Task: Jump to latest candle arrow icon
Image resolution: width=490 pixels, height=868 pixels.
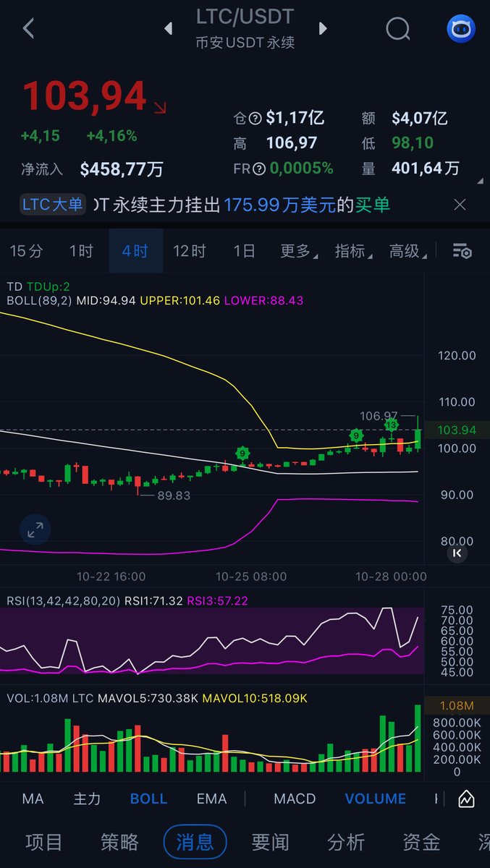Action: [457, 553]
